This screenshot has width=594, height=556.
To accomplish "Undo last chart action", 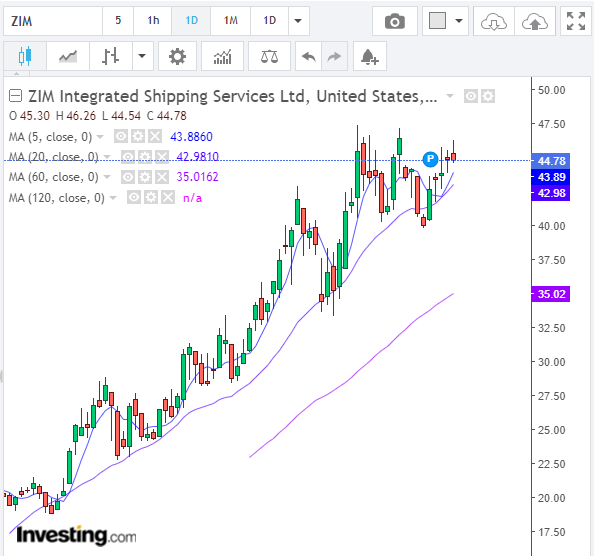I will pos(308,56).
